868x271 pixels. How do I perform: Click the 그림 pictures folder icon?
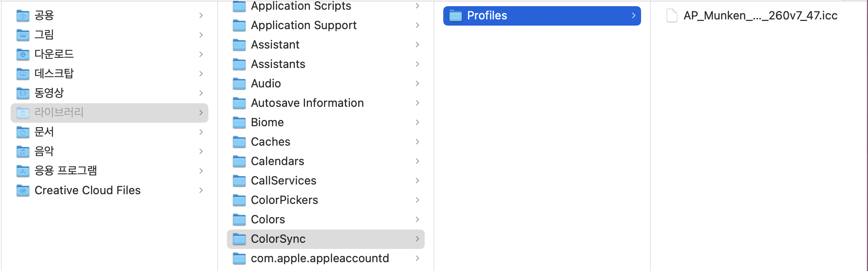coord(23,35)
